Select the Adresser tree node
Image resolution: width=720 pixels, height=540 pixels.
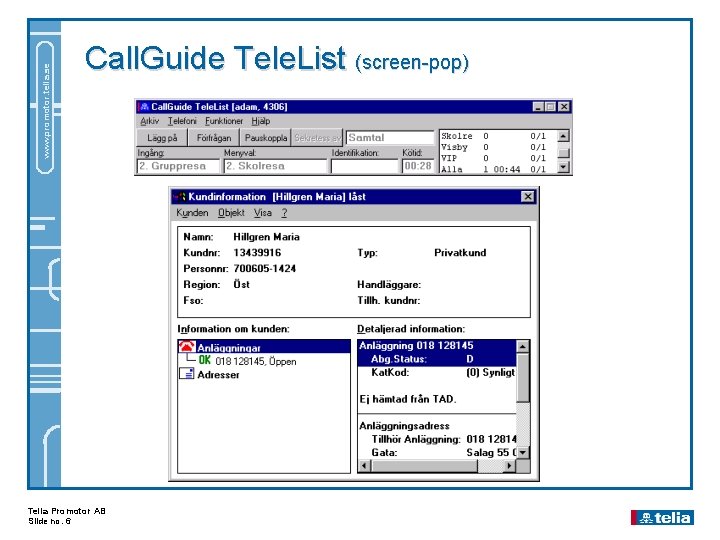coord(218,375)
